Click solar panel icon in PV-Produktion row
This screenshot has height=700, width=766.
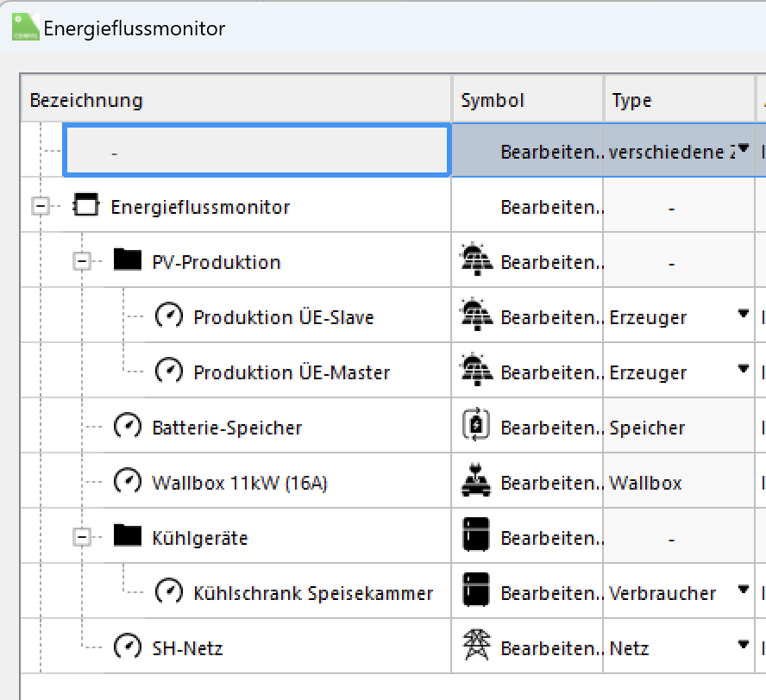(477, 262)
